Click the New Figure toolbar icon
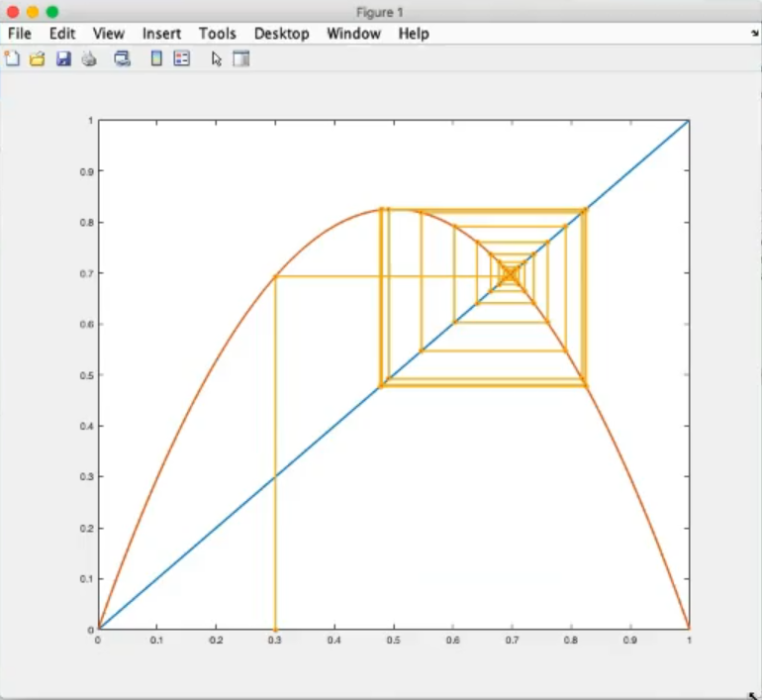The image size is (762, 700). pos(12,58)
